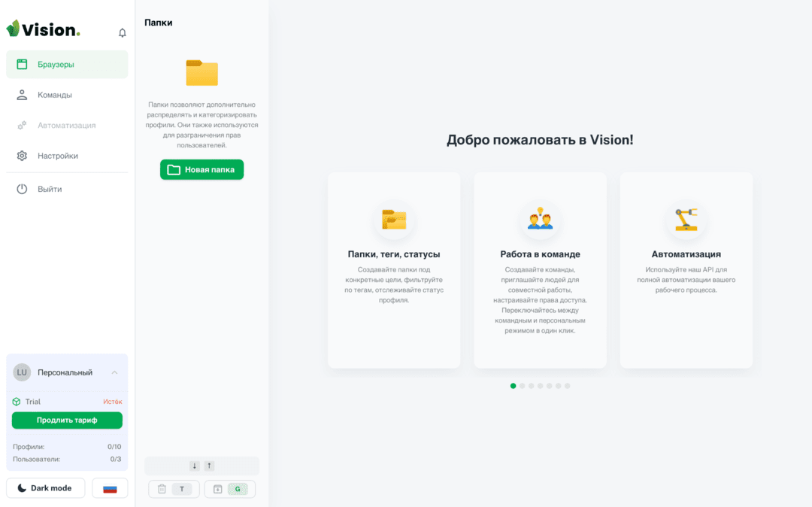Collapse the Персональный workspace chevron
The image size is (812, 507).
[114, 372]
